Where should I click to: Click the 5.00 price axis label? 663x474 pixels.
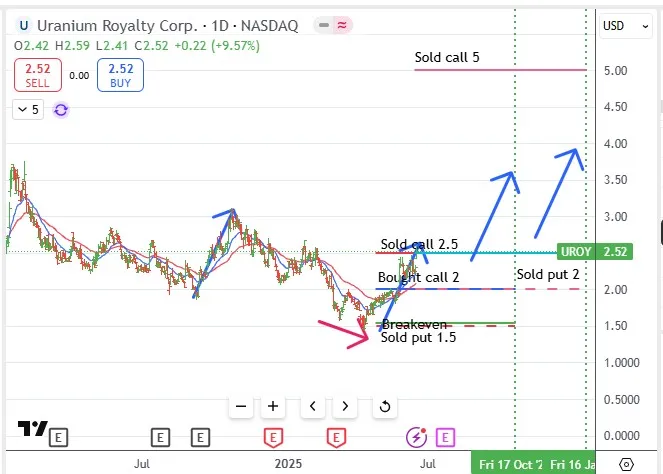pyautogui.click(x=615, y=71)
